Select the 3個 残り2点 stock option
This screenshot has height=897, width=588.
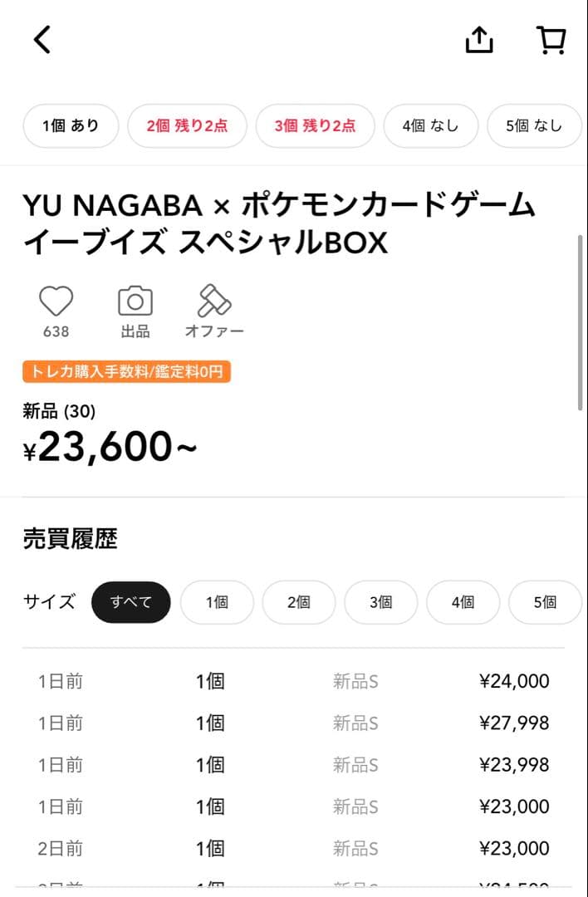pyautogui.click(x=316, y=125)
